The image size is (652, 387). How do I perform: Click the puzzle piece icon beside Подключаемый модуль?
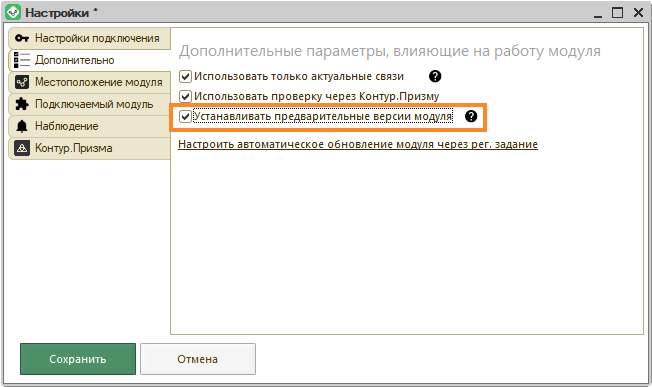coord(22,104)
